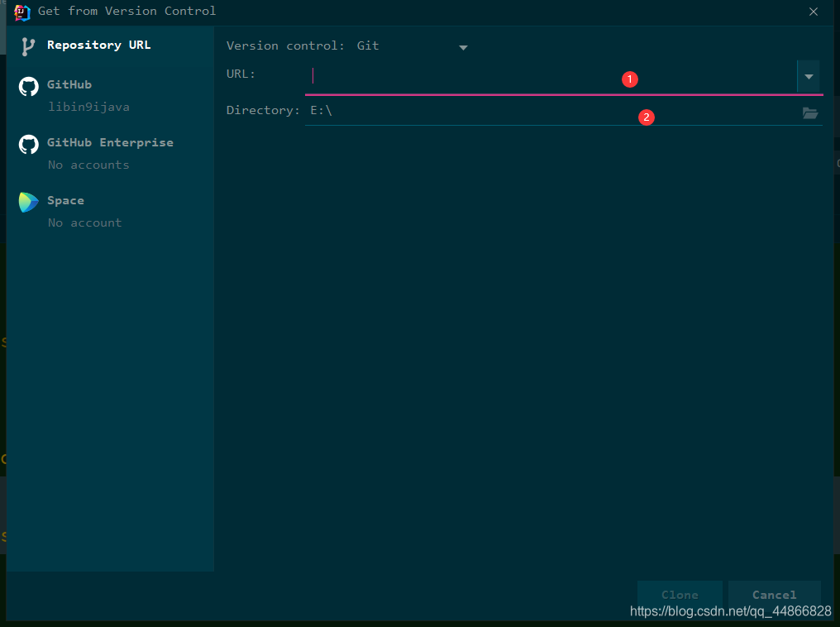The height and width of the screenshot is (627, 840).
Task: Open the GitHub Enterprise account section
Action: tap(111, 142)
